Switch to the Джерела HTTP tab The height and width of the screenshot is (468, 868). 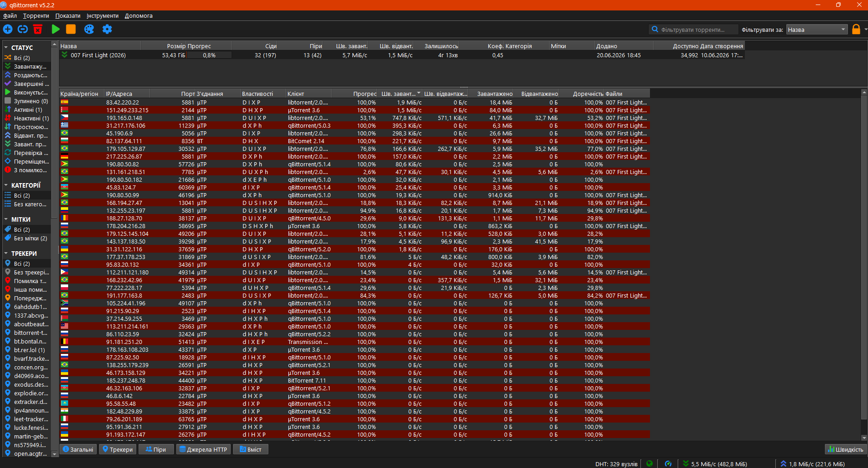(203, 449)
